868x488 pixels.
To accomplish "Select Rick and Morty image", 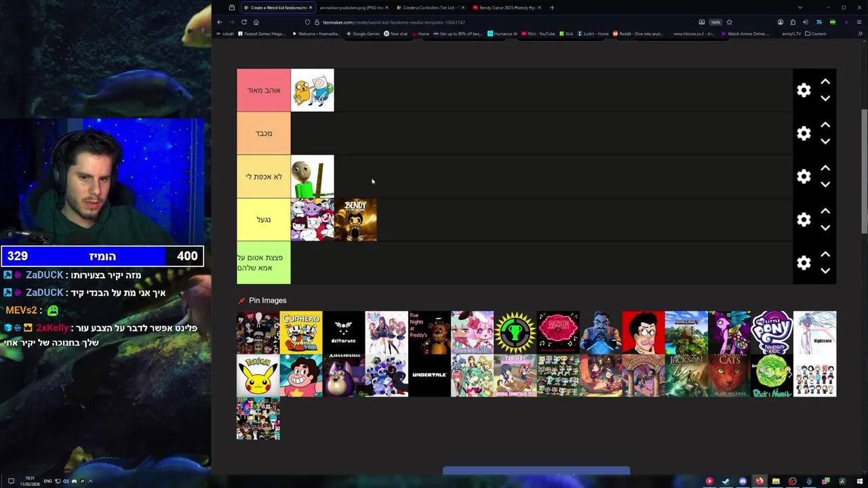I will pyautogui.click(x=772, y=375).
